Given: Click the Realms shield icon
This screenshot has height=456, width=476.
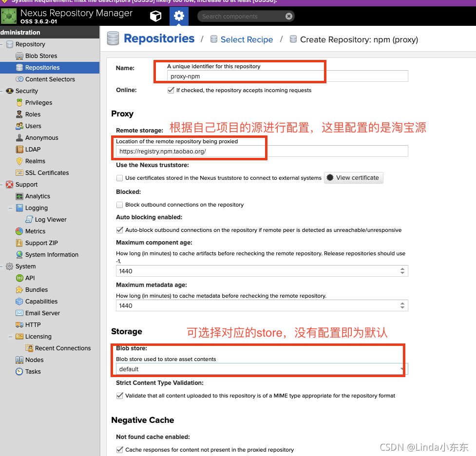Looking at the screenshot, I should click(19, 161).
